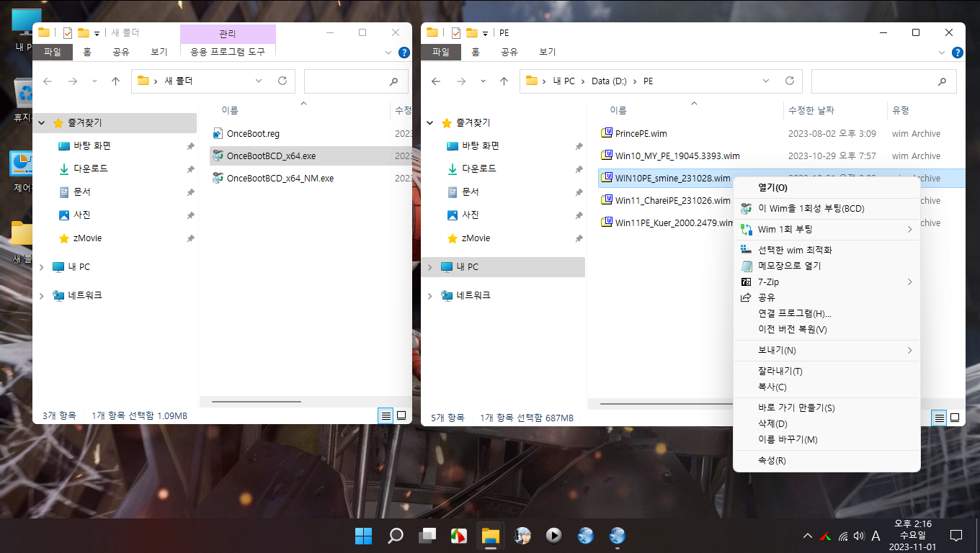Image resolution: width=980 pixels, height=553 pixels.
Task: Refresh the 새 폴더 folder view
Action: 282,81
